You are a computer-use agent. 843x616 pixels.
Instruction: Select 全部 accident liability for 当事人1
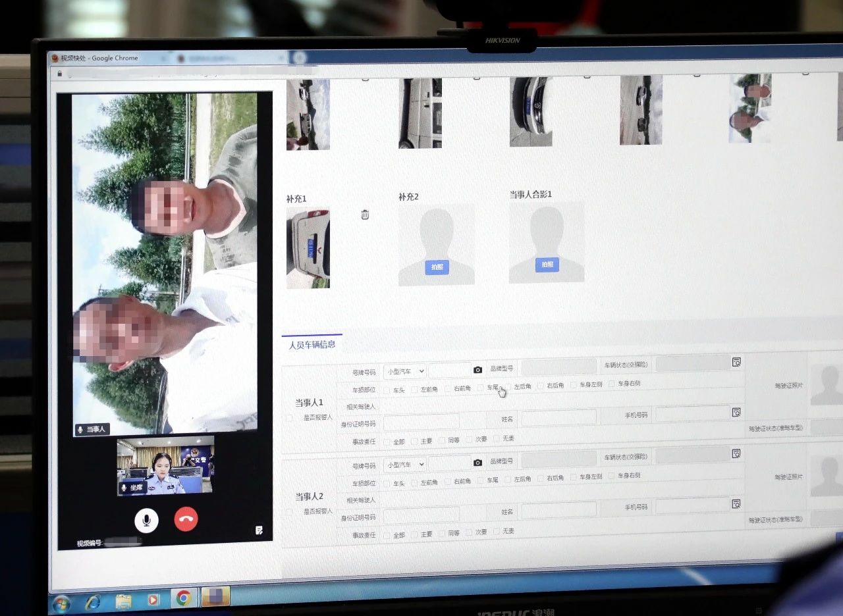(x=387, y=442)
